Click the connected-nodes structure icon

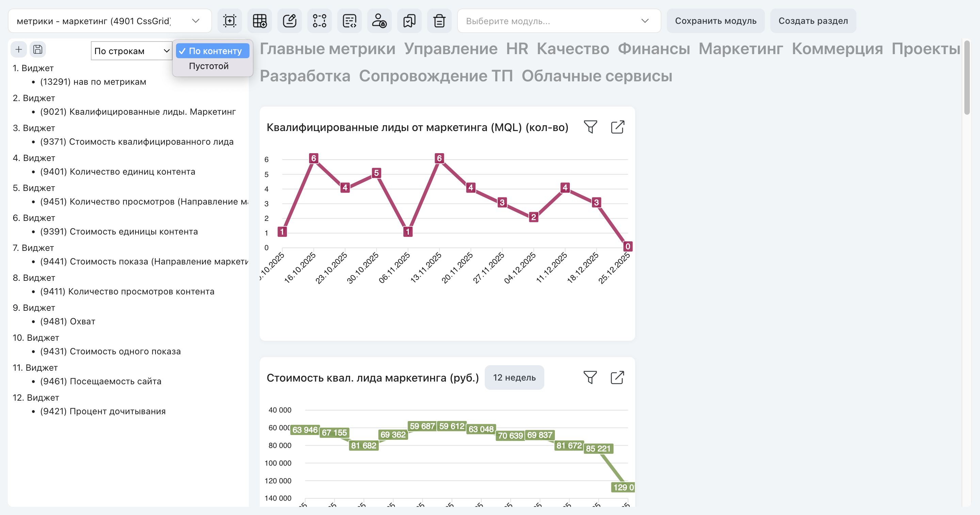319,20
